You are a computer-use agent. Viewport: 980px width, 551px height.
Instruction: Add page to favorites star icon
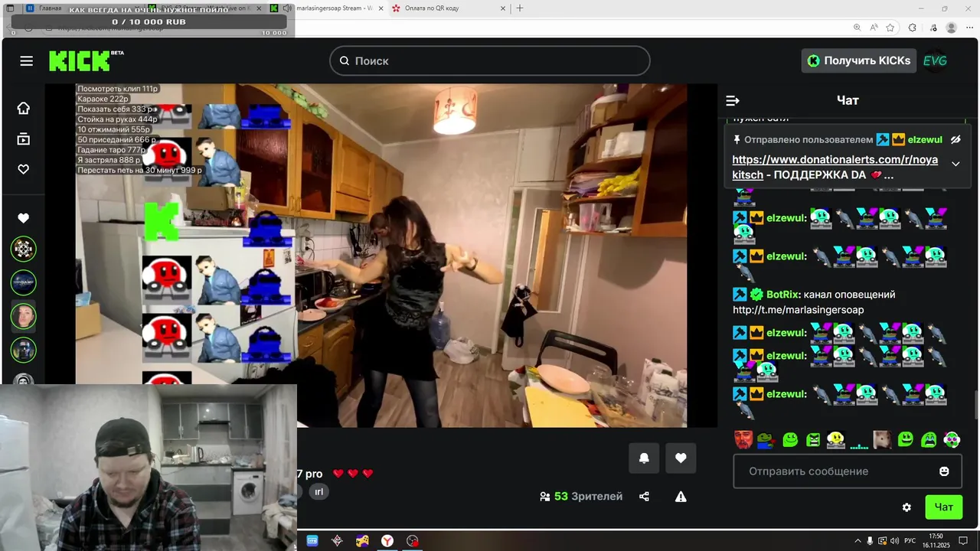[x=890, y=28]
